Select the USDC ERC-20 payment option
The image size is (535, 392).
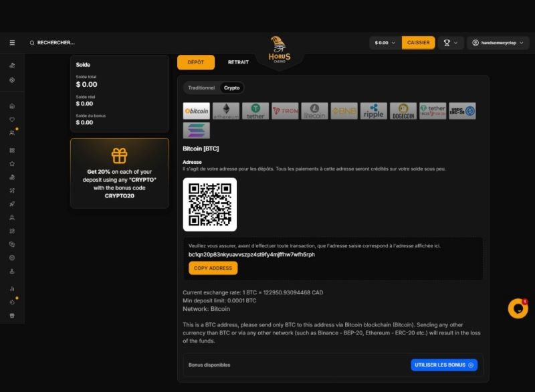[462, 111]
